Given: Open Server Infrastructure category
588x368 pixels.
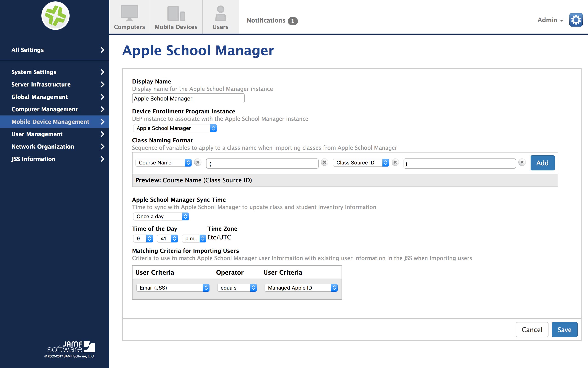Looking at the screenshot, I should tap(55, 84).
